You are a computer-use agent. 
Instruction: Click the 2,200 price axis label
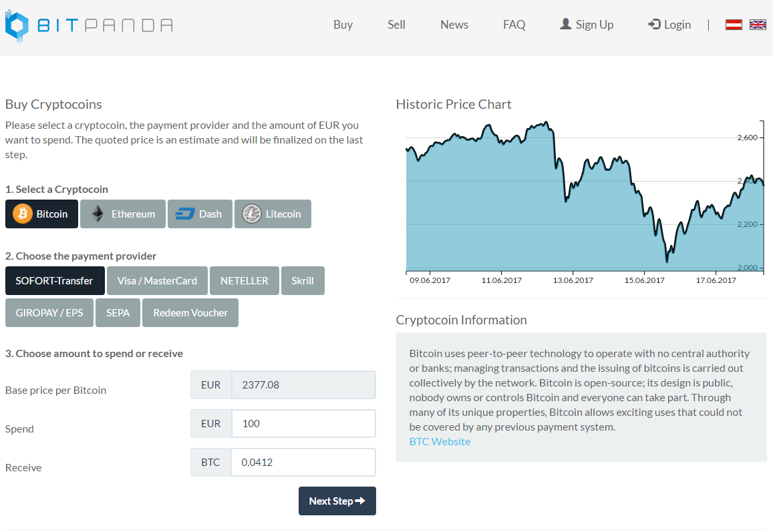pos(748,224)
